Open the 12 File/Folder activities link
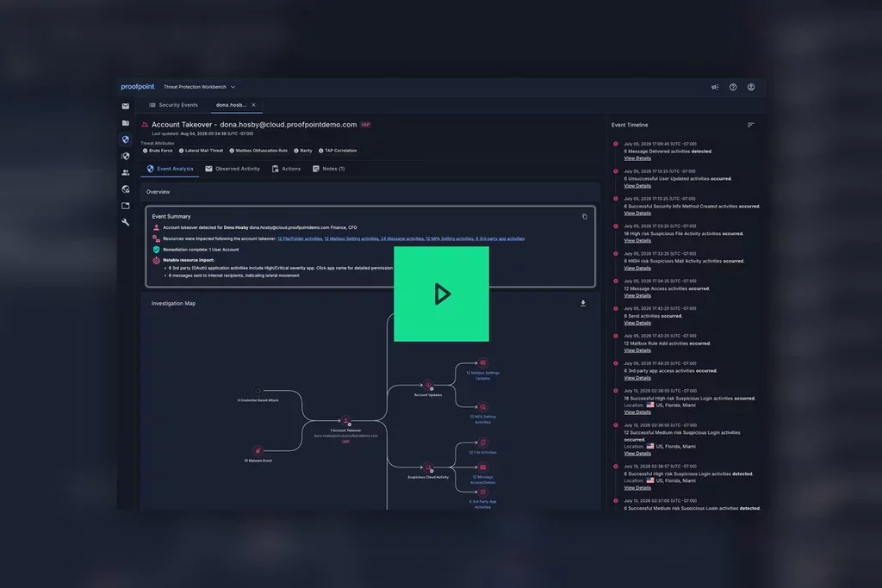The height and width of the screenshot is (588, 882). click(x=300, y=239)
